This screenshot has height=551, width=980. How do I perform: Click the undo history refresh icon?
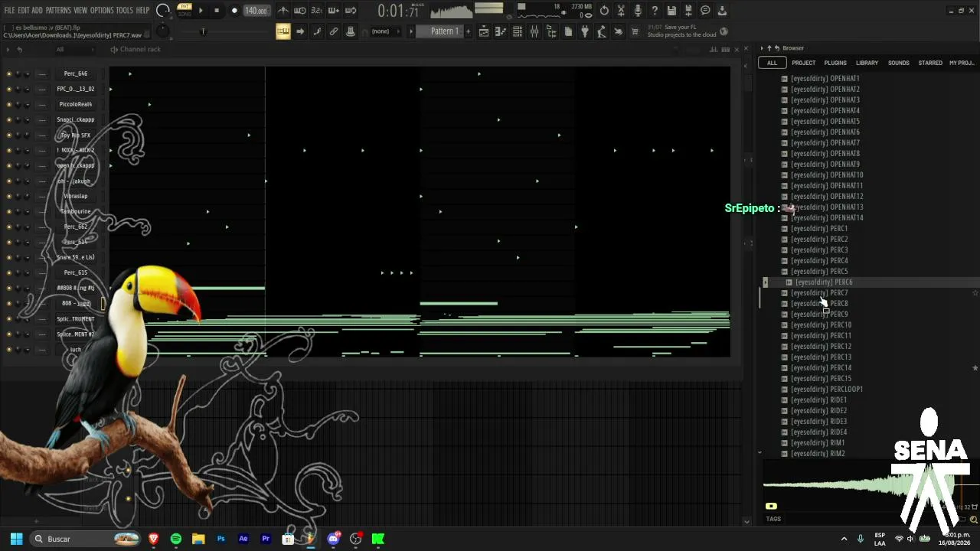[x=604, y=11]
